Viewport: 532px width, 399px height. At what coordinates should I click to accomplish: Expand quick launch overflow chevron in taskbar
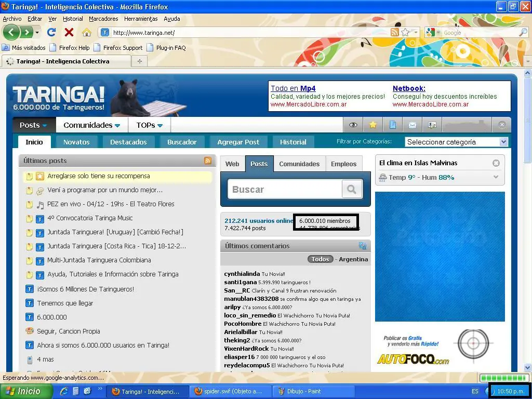[100, 389]
